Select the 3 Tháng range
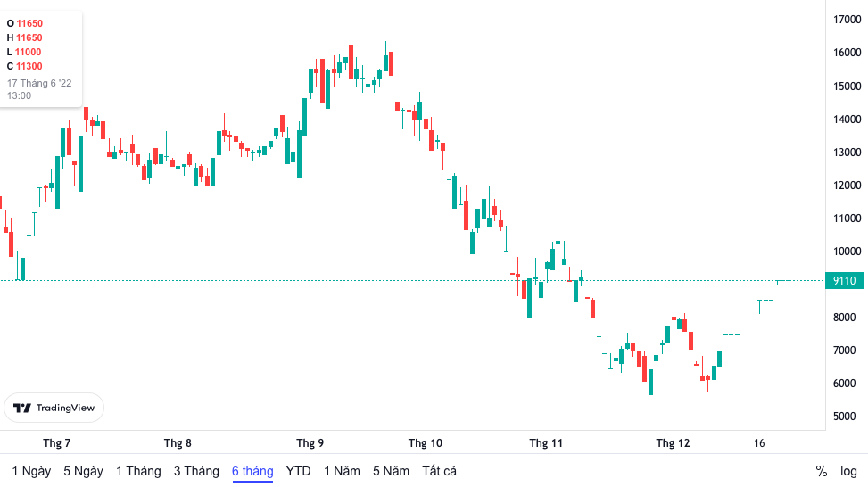Image resolution: width=868 pixels, height=487 pixels. pos(196,471)
